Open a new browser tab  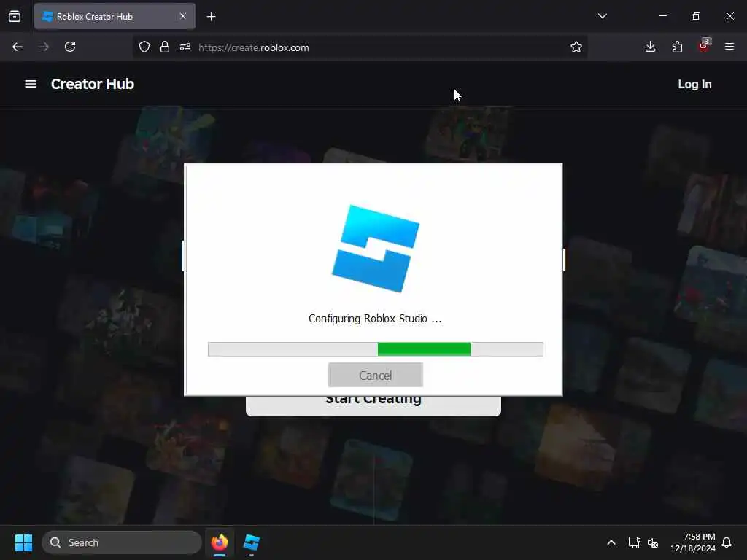pyautogui.click(x=211, y=17)
